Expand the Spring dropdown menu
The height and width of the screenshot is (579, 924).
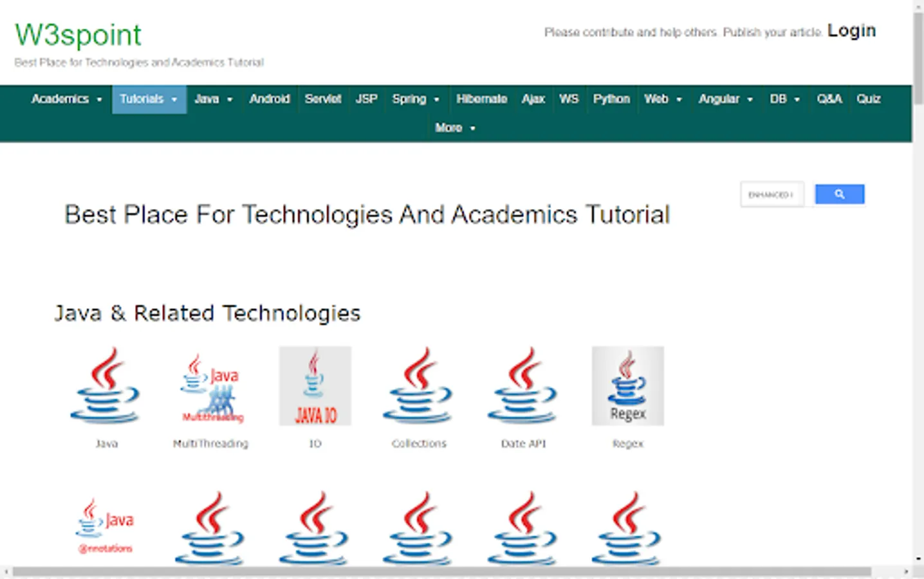click(x=416, y=99)
